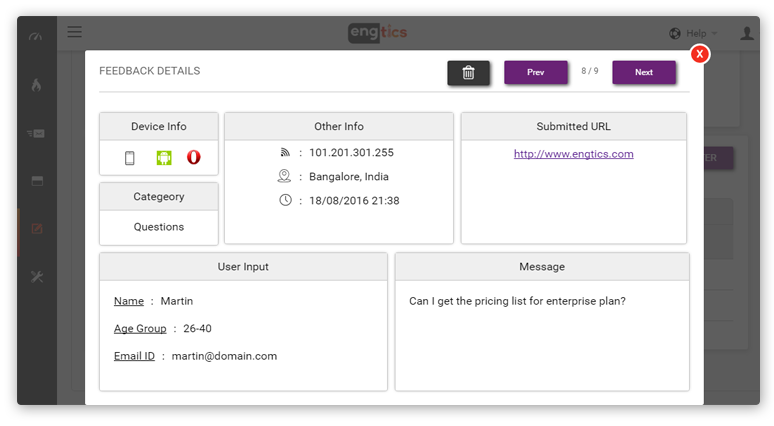
Task: Select the timestamp 18/08/2016 21:38
Action: pos(354,200)
